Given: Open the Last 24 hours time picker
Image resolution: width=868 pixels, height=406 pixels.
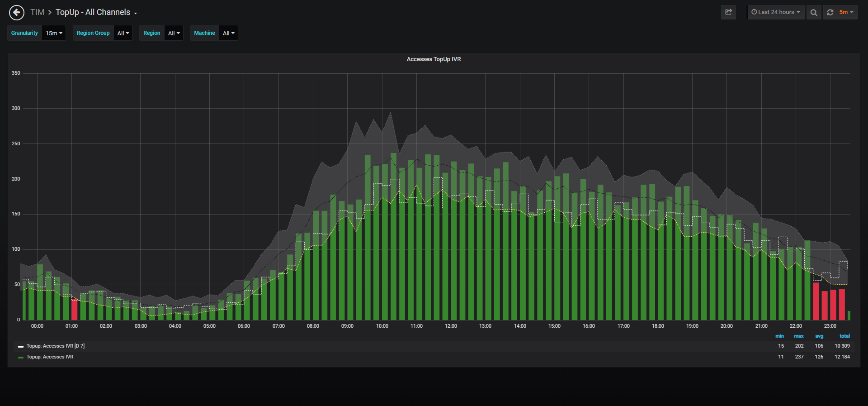Looking at the screenshot, I should tap(776, 12).
